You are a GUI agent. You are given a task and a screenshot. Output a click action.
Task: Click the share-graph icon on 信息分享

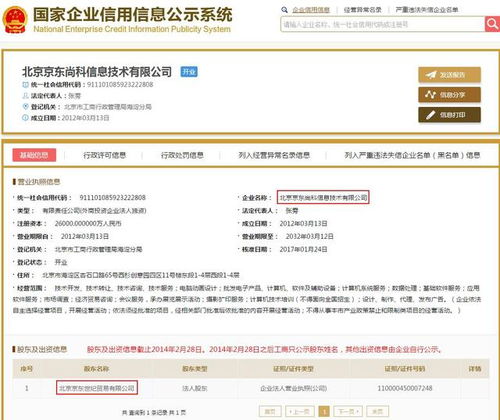(430, 95)
